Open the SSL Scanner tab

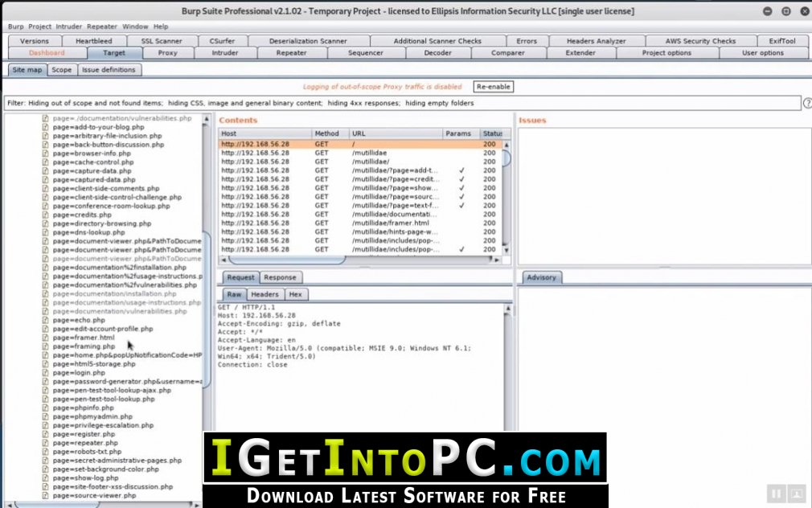coord(162,41)
